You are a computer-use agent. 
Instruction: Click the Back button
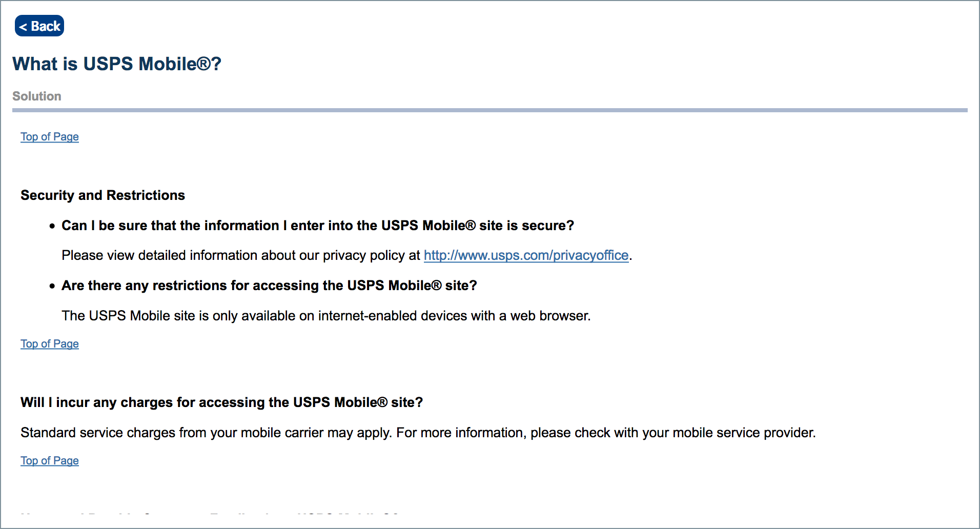[39, 26]
